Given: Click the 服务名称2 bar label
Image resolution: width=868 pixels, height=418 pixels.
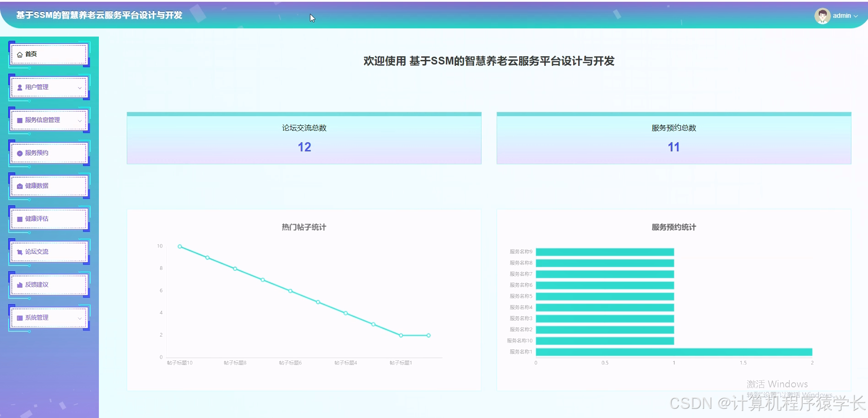Looking at the screenshot, I should pyautogui.click(x=521, y=330).
